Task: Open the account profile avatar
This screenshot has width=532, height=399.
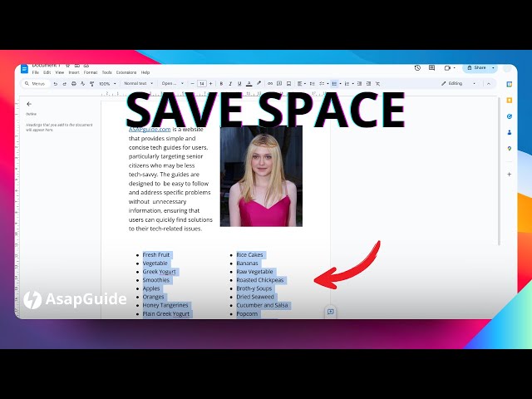Action: pyautogui.click(x=506, y=68)
